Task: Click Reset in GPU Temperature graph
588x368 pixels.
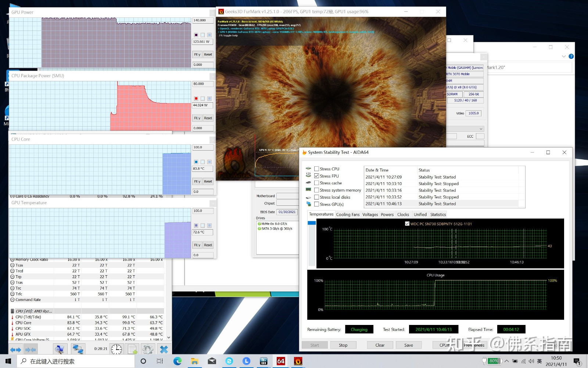Action: click(x=208, y=245)
